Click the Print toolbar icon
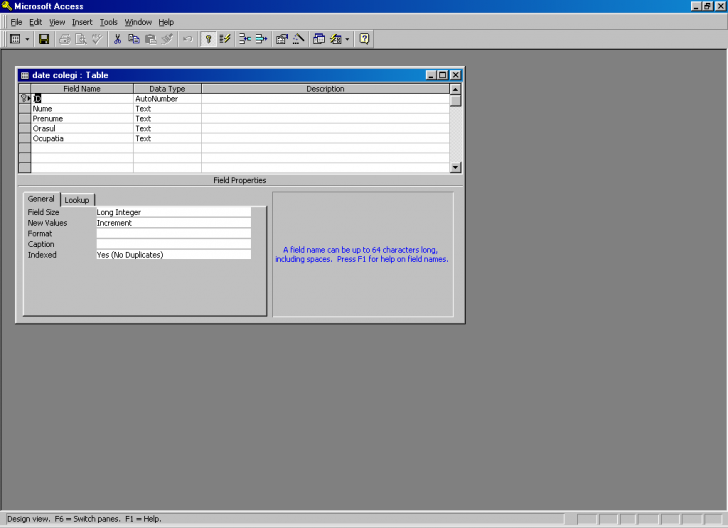728x528 pixels. (65, 39)
